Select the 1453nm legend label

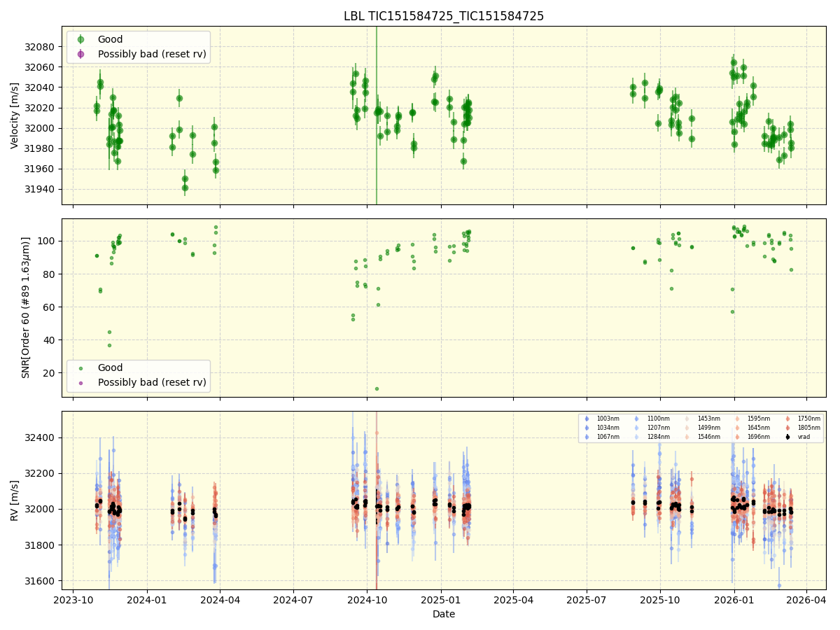(x=709, y=419)
